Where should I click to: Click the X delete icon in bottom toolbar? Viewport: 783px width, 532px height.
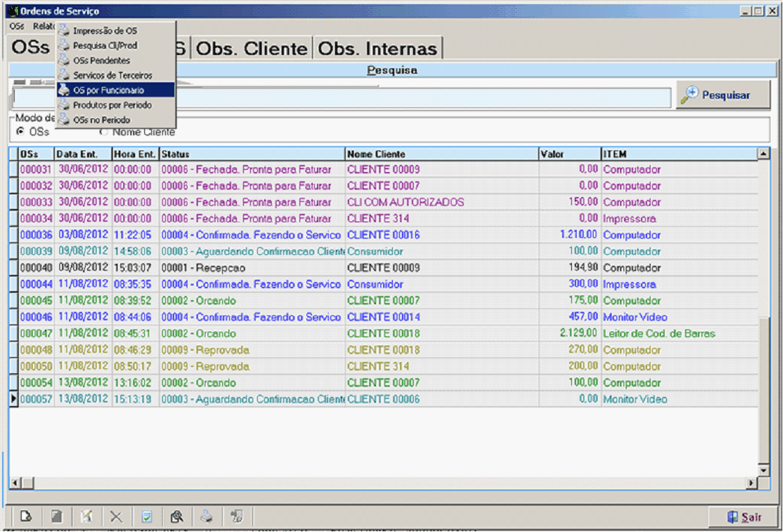click(x=116, y=517)
